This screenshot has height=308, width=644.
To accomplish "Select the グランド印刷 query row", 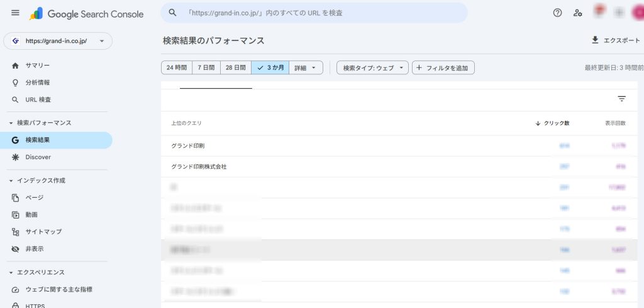I will 399,145.
